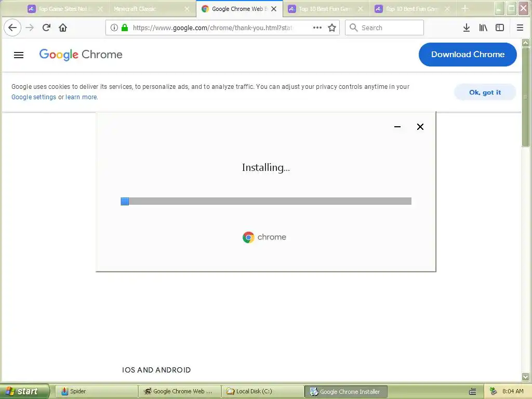Open the Google settings link
The width and height of the screenshot is (532, 399).
[34, 97]
